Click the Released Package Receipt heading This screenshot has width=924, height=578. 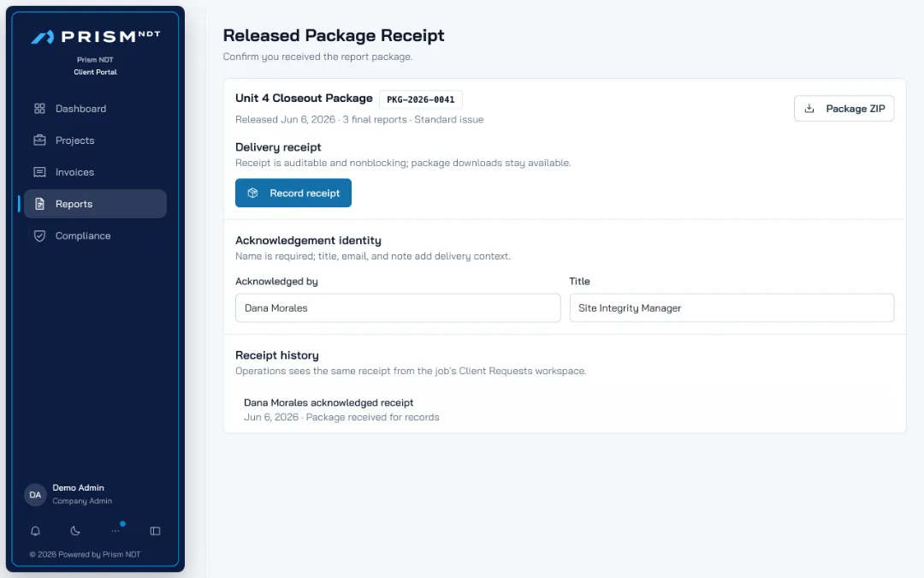coord(334,35)
